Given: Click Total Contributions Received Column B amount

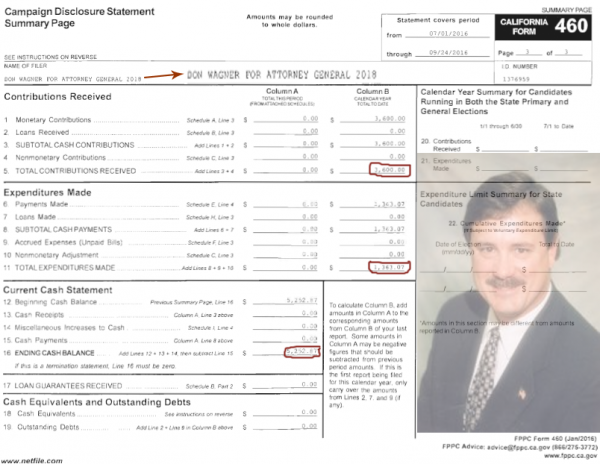Looking at the screenshot, I should point(390,170).
